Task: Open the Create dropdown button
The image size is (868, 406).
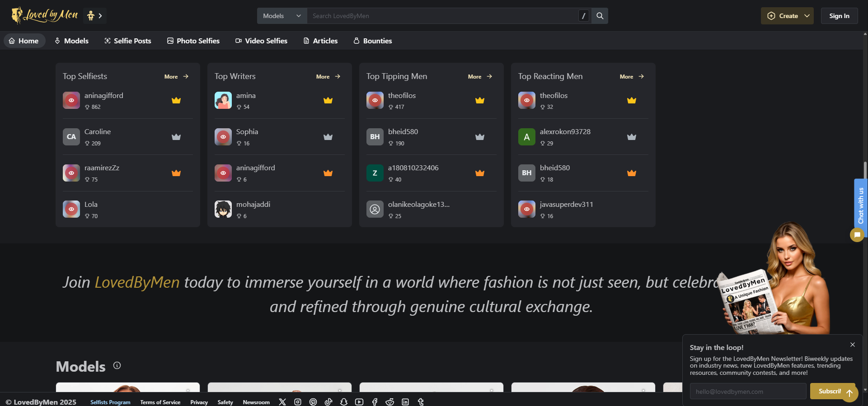Action: tap(787, 16)
